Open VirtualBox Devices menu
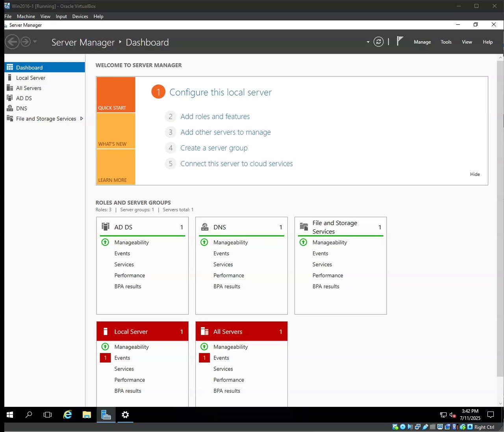The height and width of the screenshot is (432, 504). coord(80,16)
